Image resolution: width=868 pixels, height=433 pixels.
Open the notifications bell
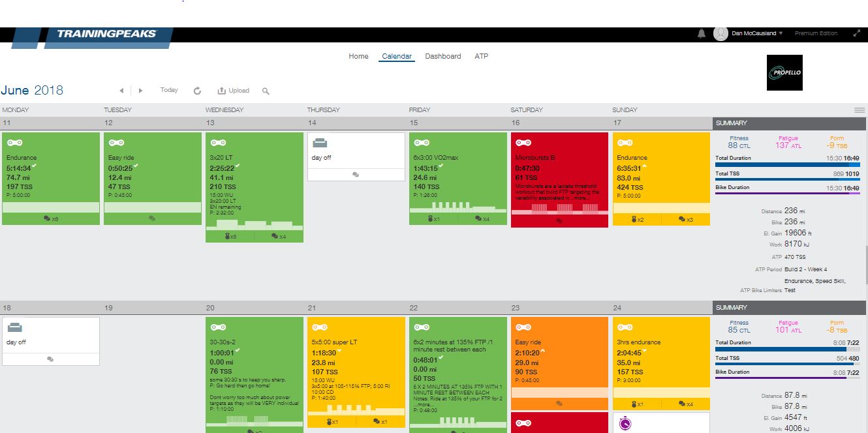point(702,34)
